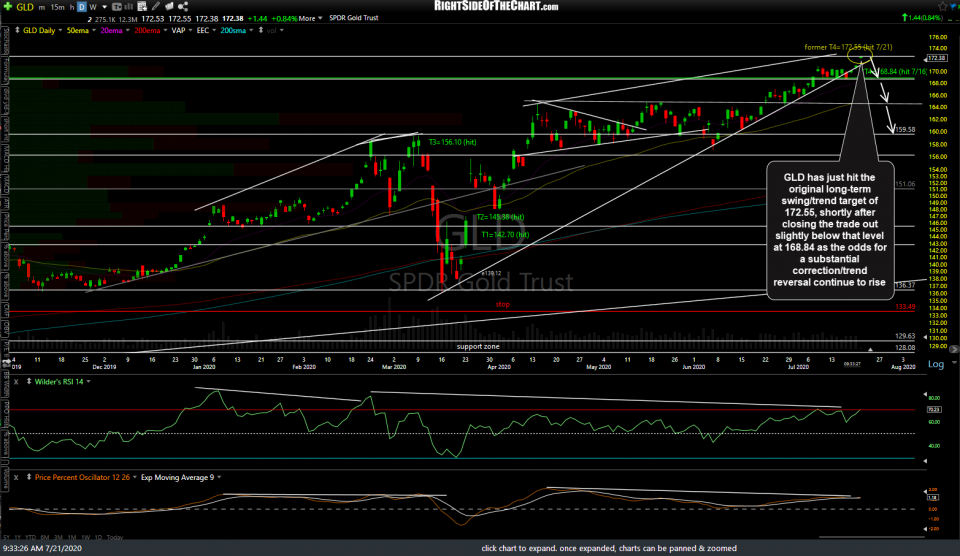Click the 'T3=156.10 (hit)' label
Viewport: 960px width, 556px height.
pos(452,142)
